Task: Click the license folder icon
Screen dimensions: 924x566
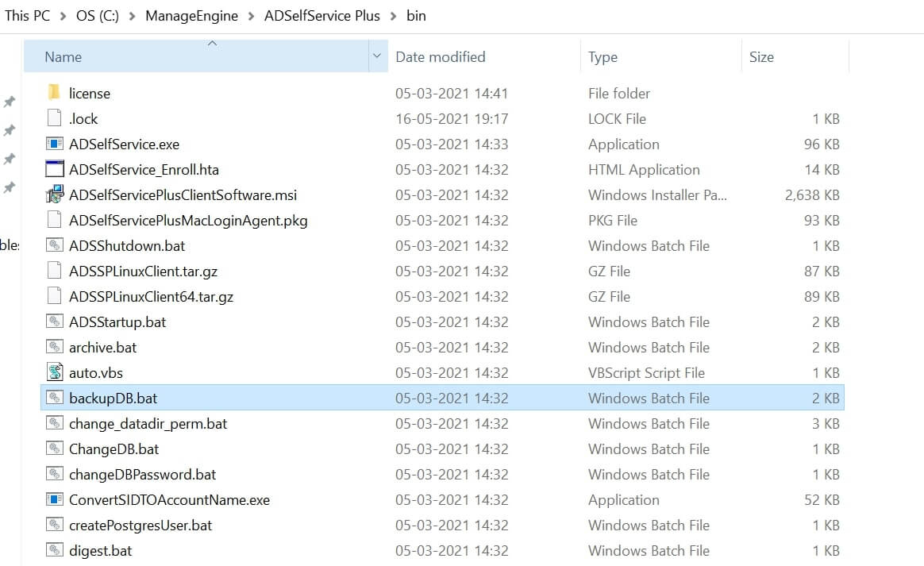Action: (56, 93)
